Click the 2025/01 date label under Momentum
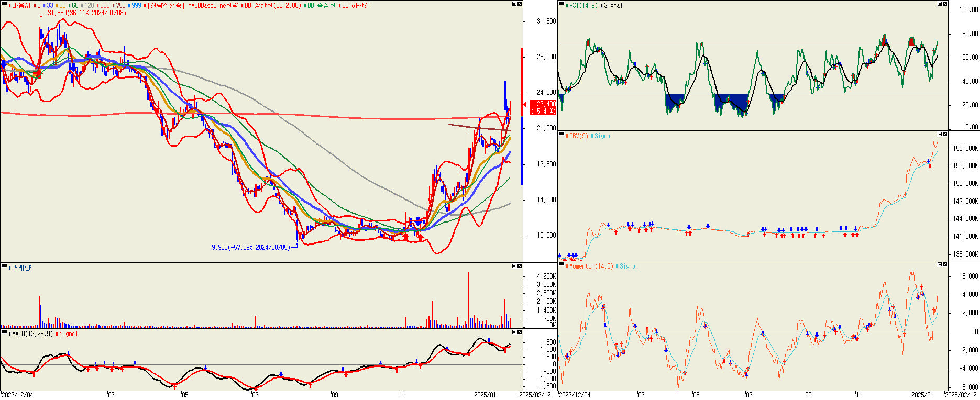Viewport: 980px width, 400px height. point(922,395)
